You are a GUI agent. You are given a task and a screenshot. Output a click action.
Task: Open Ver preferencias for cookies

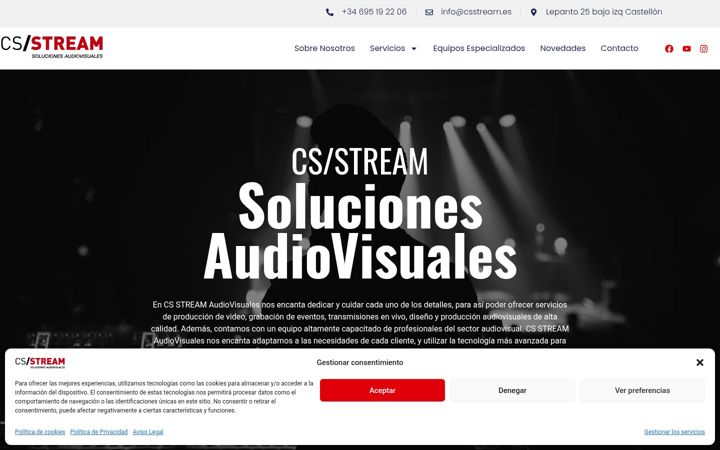coord(642,390)
